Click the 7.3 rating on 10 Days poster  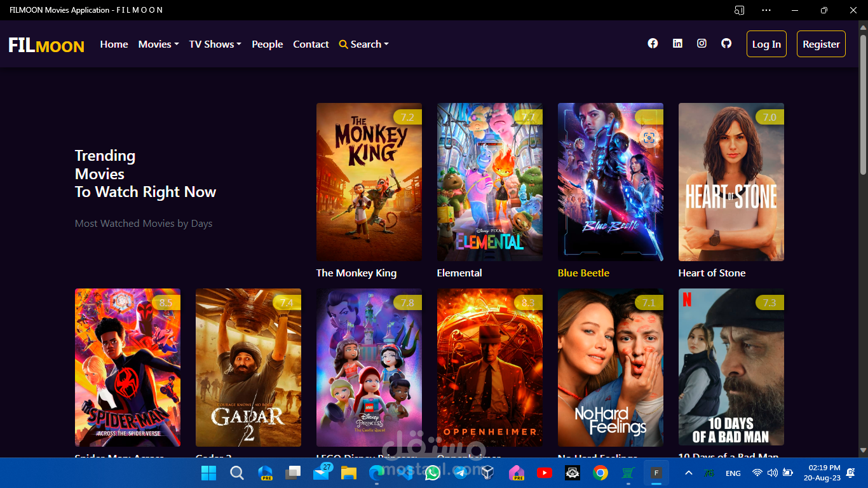point(770,302)
